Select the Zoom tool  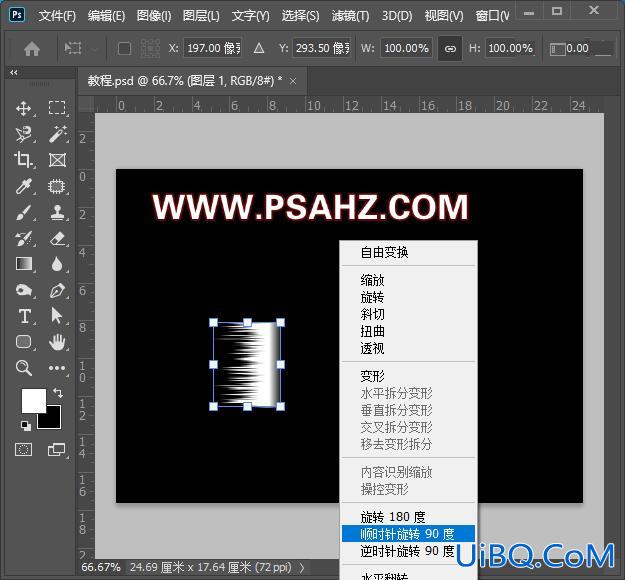click(24, 368)
